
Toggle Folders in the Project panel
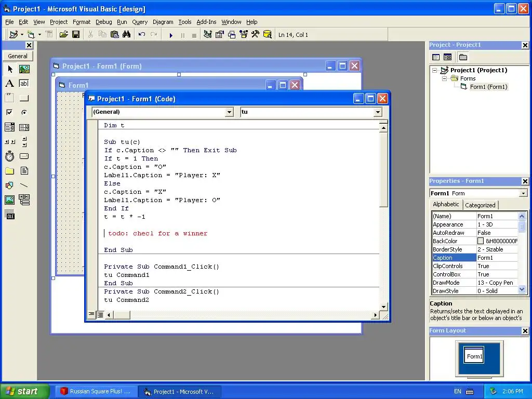click(463, 57)
